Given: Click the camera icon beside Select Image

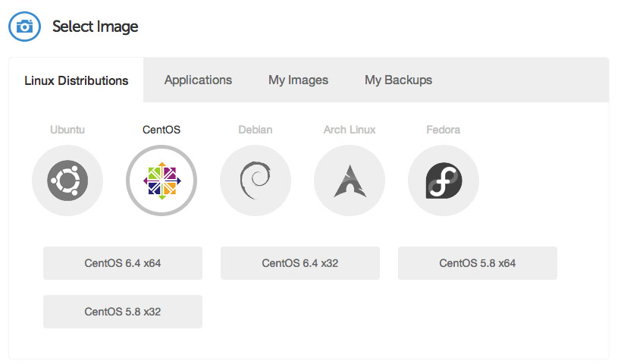Looking at the screenshot, I should click(24, 27).
